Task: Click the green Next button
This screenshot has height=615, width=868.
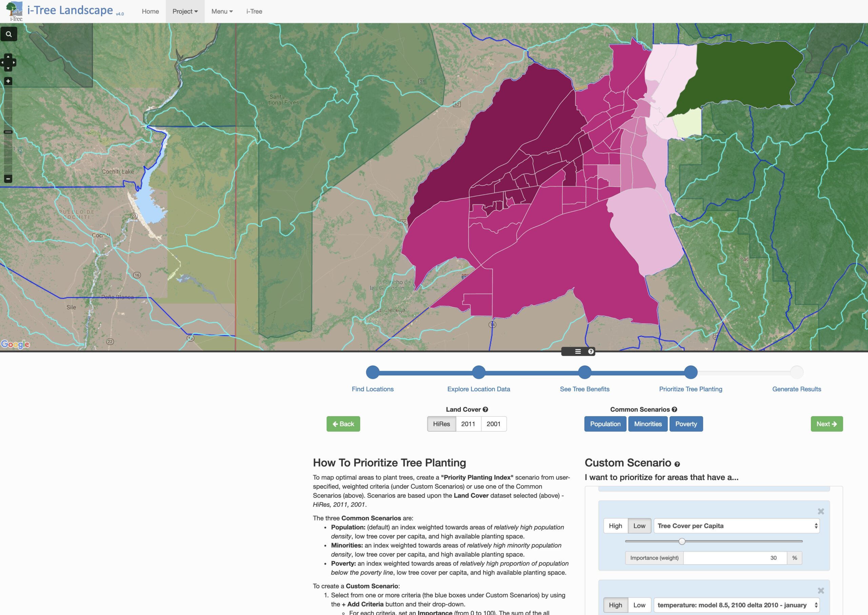Action: click(x=826, y=424)
